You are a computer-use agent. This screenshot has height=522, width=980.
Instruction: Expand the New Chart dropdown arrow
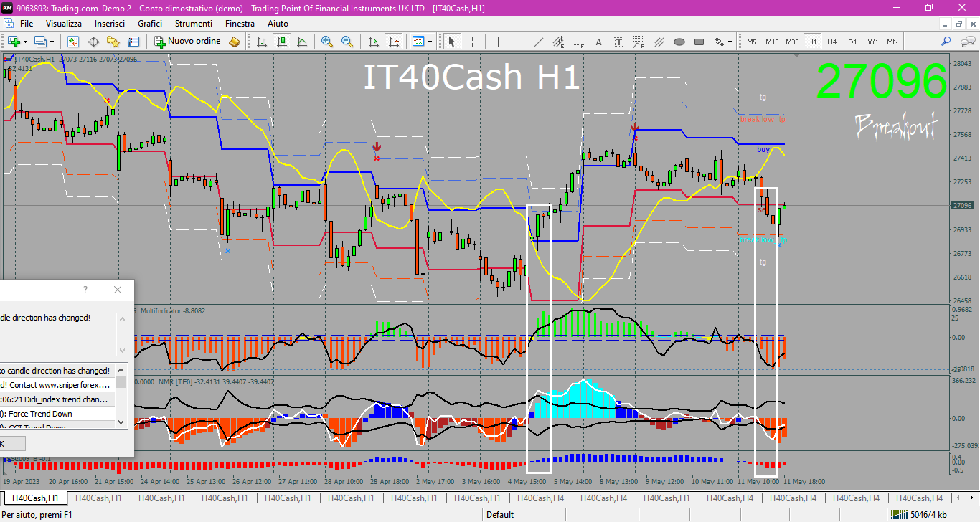(x=24, y=42)
